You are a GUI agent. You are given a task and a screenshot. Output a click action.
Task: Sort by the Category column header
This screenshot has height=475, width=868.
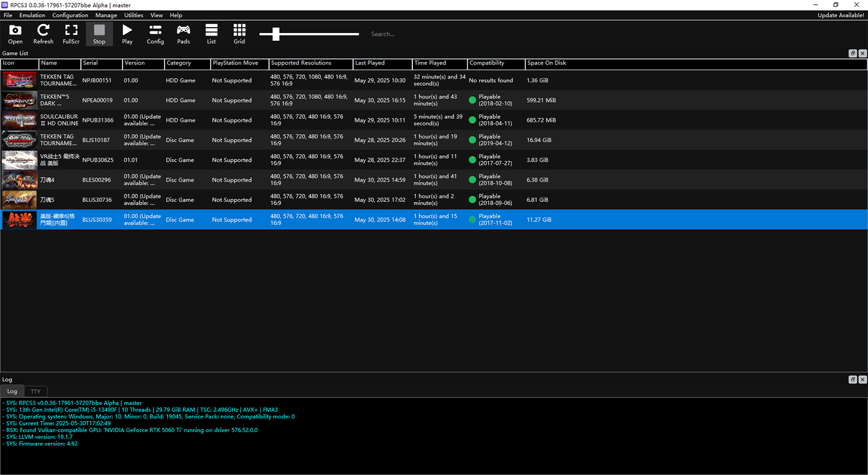(x=187, y=64)
